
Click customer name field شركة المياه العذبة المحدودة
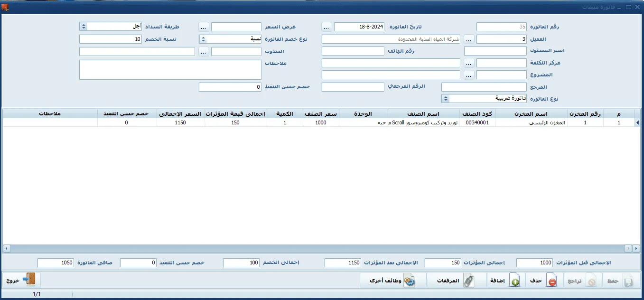point(391,39)
